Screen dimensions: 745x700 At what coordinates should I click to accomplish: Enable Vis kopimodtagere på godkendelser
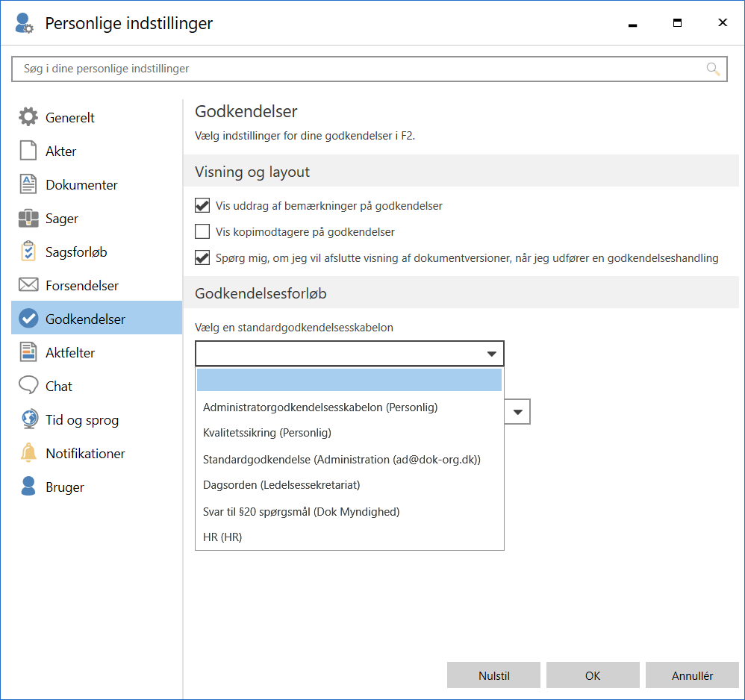202,232
